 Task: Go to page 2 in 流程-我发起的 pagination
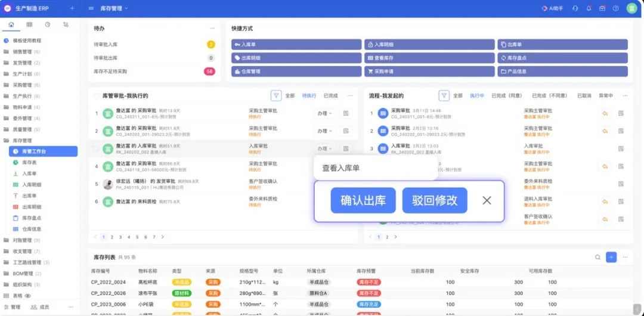click(387, 237)
